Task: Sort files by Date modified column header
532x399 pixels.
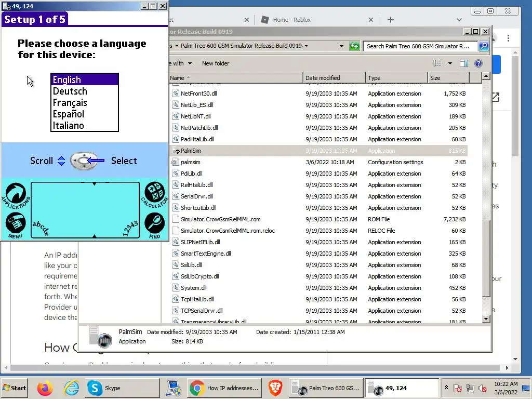Action: point(334,78)
